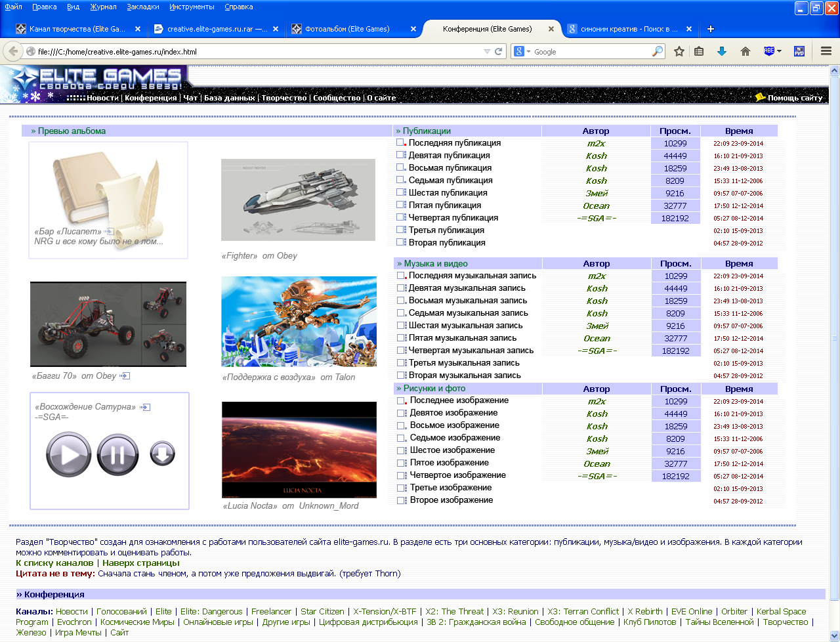Viewport: 840px width, 642px height.
Task: Click the FVD video downloader toolbar icon
Action: [799, 51]
